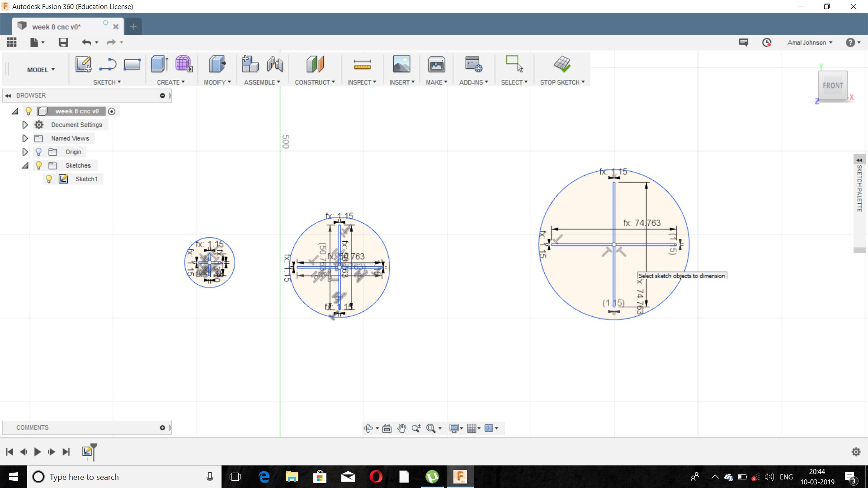Click the Insert image icon

tap(401, 64)
